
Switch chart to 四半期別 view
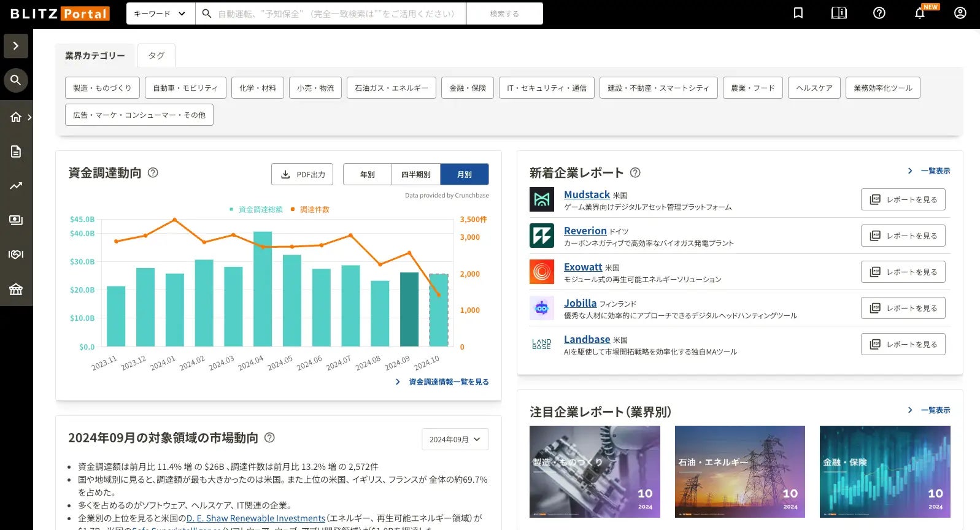[416, 174]
